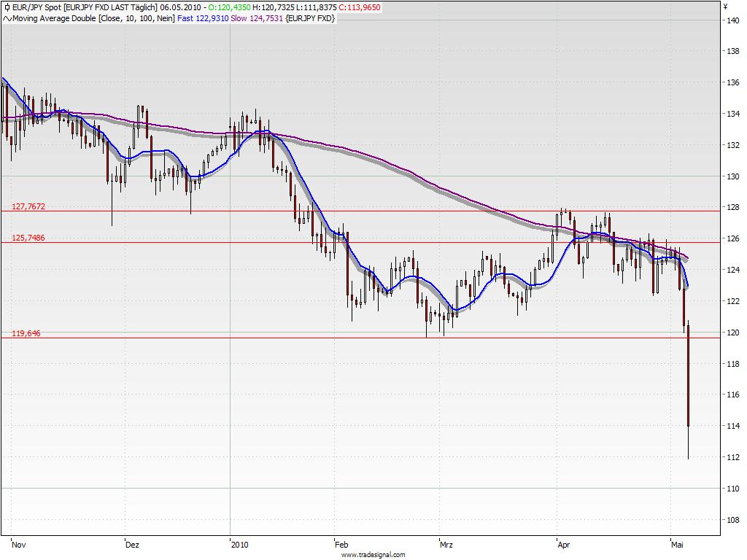747x560 pixels.
Task: Click the candlestick icon beside EUR/JPY Spot title
Action: 7,7
